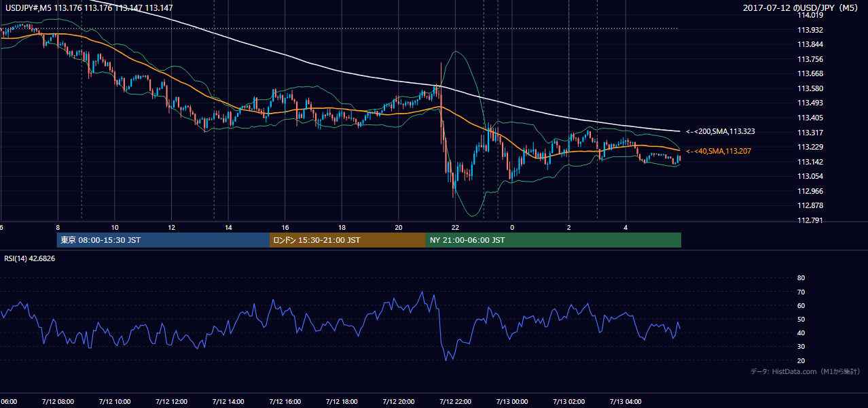Click the RSI 30 level label
The width and height of the screenshot is (868, 408).
(x=801, y=347)
